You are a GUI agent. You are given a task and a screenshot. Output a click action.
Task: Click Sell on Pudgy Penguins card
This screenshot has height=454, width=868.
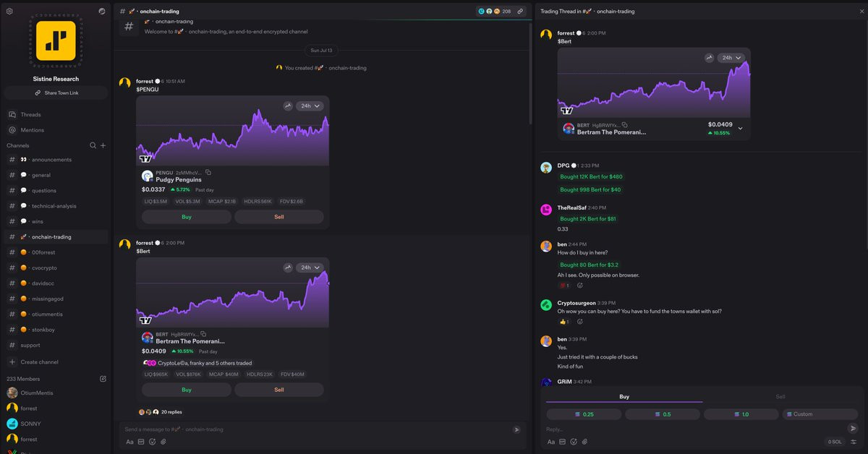click(x=279, y=217)
